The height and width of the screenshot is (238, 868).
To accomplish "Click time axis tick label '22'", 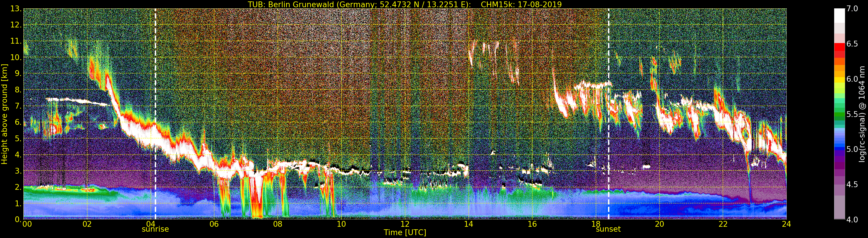I will click(723, 224).
